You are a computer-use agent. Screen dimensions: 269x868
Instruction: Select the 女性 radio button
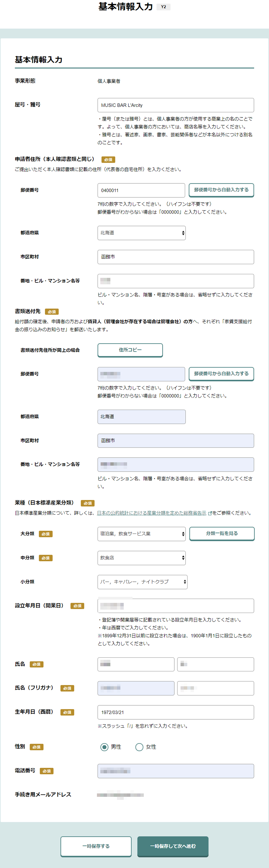pos(139,747)
